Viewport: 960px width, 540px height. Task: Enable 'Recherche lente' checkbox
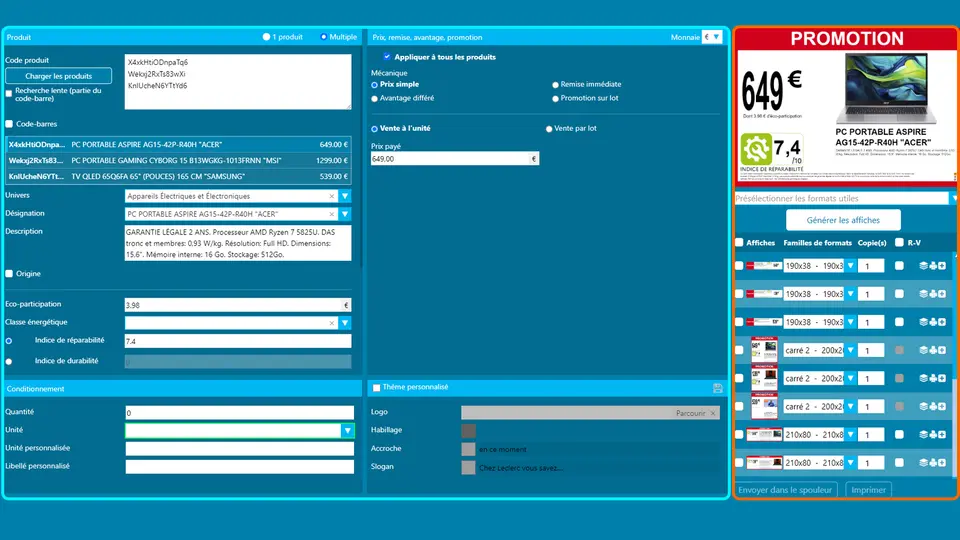[9, 94]
